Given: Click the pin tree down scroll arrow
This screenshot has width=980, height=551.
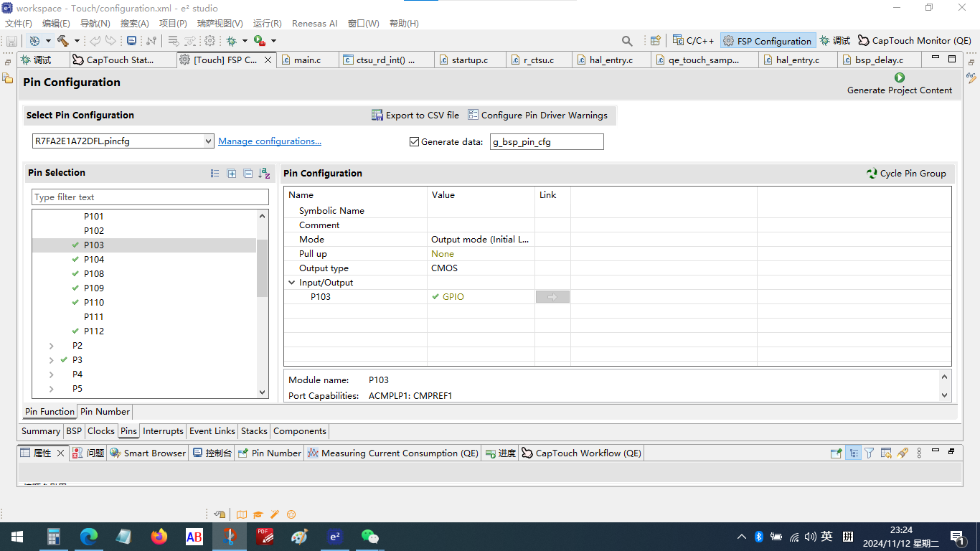Looking at the screenshot, I should coord(262,392).
